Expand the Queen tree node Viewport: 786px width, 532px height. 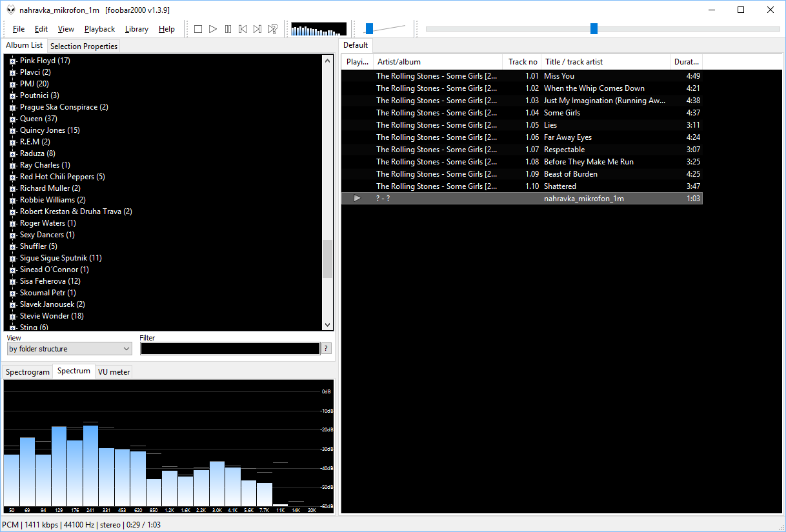tap(12, 119)
